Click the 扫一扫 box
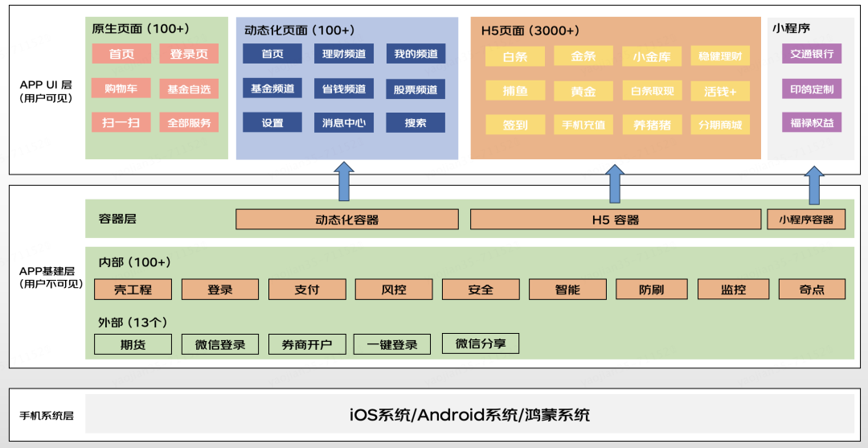The image size is (868, 448). pyautogui.click(x=121, y=122)
